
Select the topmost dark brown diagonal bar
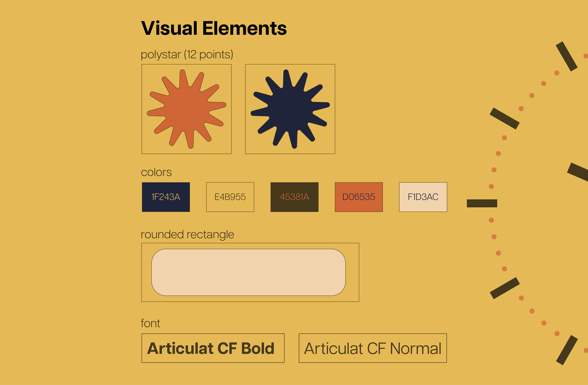567,56
